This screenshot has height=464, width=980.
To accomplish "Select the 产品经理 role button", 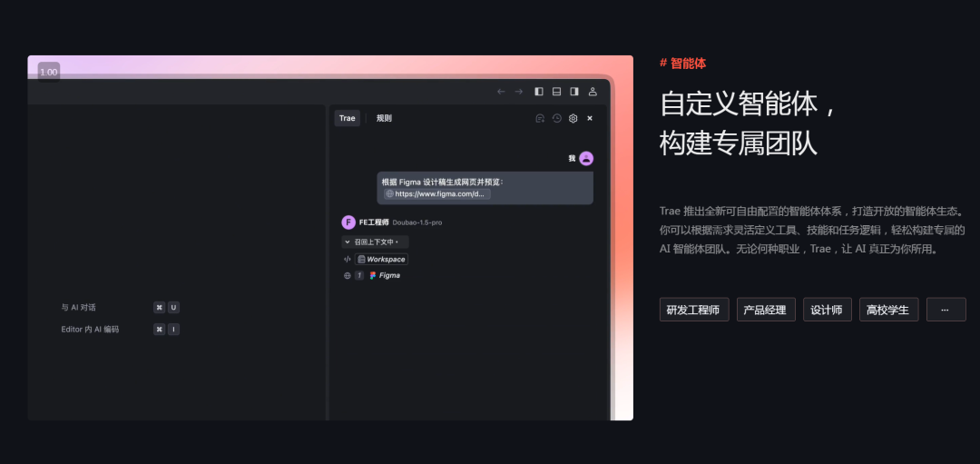I will (x=766, y=310).
